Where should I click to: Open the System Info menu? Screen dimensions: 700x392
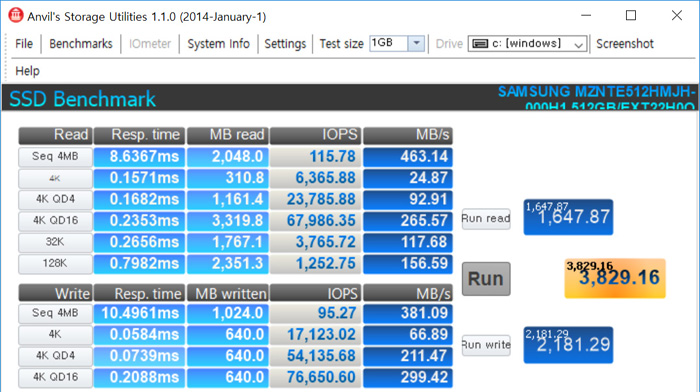(218, 44)
